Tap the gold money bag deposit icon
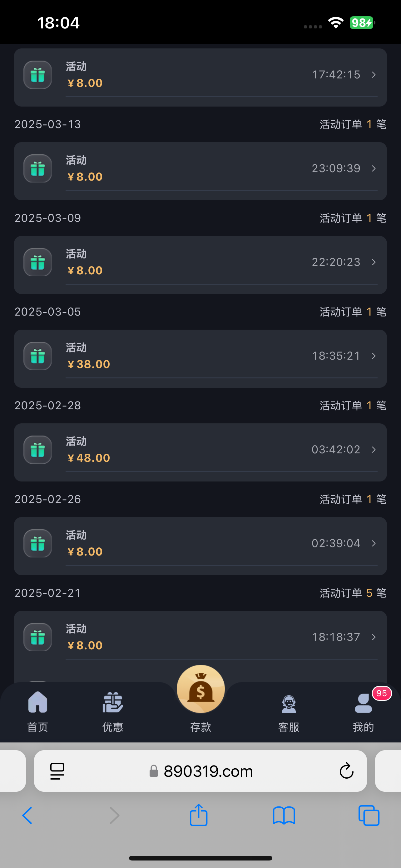Screen dimensions: 401x868 [x=201, y=689]
